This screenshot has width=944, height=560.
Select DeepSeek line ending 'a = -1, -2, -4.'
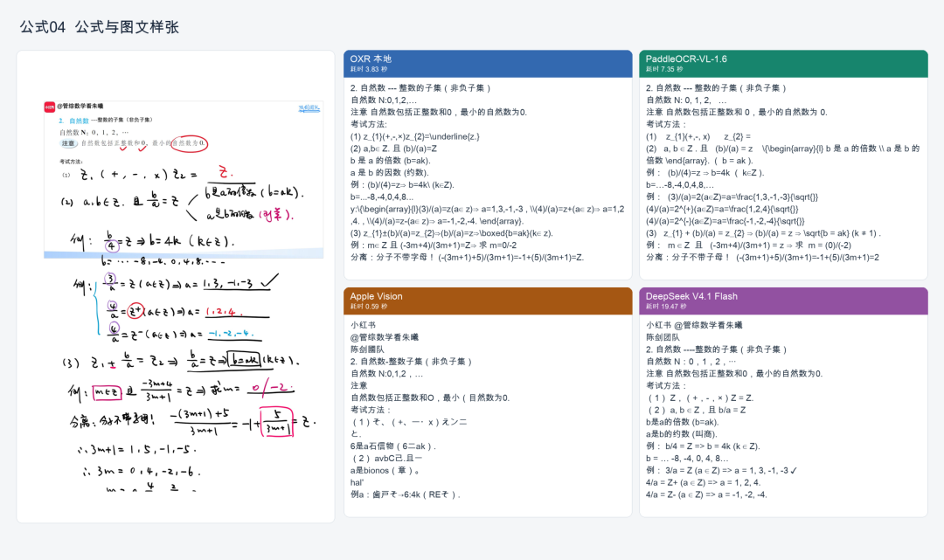click(x=707, y=494)
